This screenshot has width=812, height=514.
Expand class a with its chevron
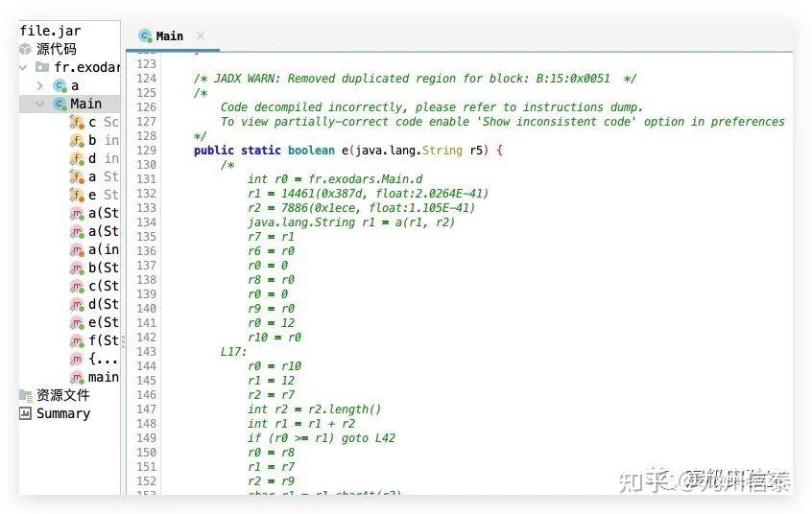coord(40,85)
